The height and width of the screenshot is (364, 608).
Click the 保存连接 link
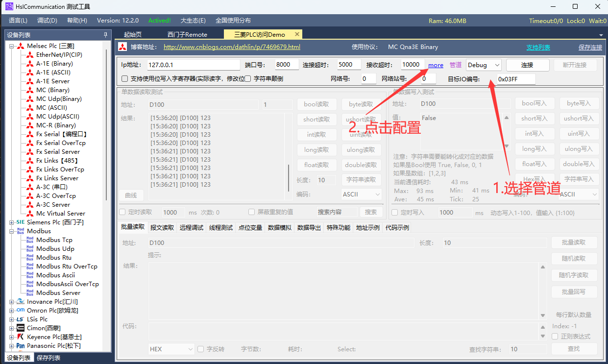point(590,48)
